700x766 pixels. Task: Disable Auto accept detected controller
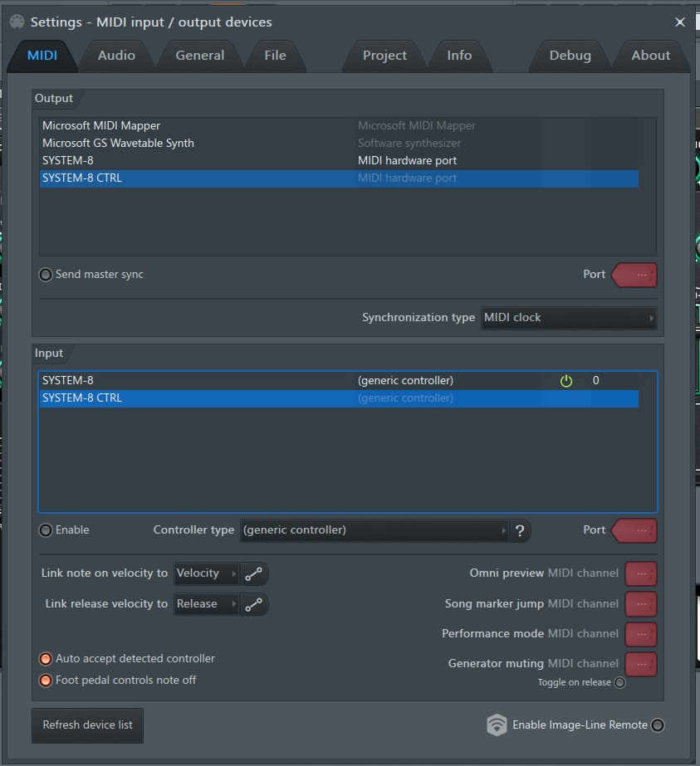click(x=46, y=659)
